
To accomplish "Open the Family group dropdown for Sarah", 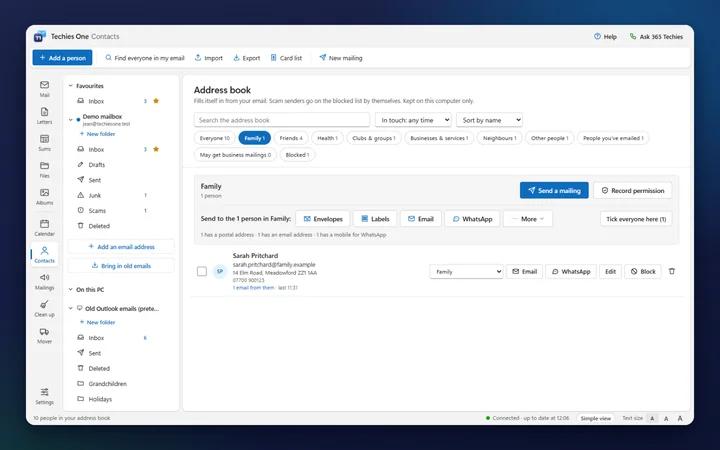I will (x=466, y=271).
